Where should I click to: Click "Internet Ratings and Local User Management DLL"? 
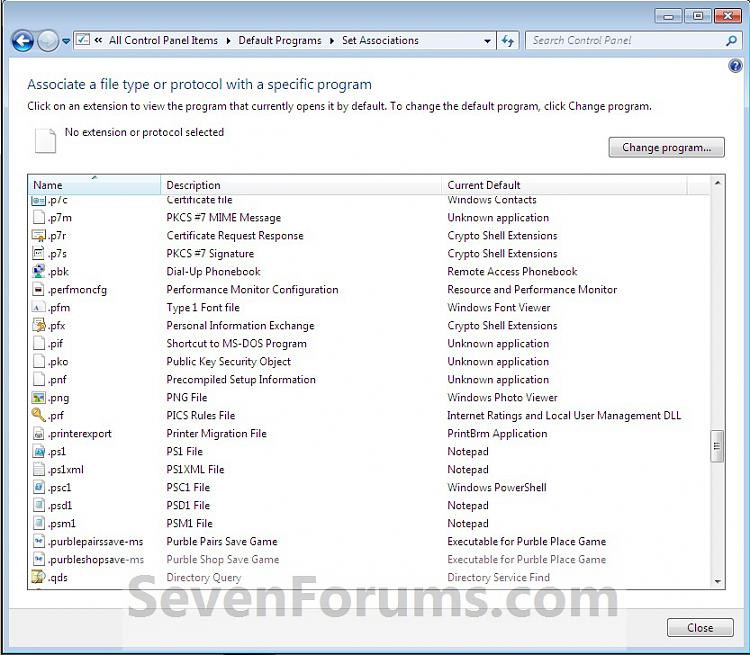pyautogui.click(x=564, y=416)
